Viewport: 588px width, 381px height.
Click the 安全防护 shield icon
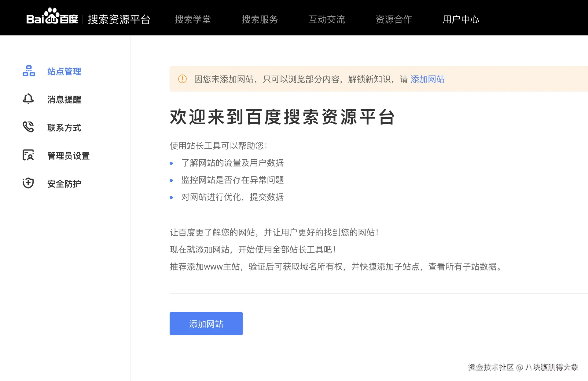coord(28,183)
